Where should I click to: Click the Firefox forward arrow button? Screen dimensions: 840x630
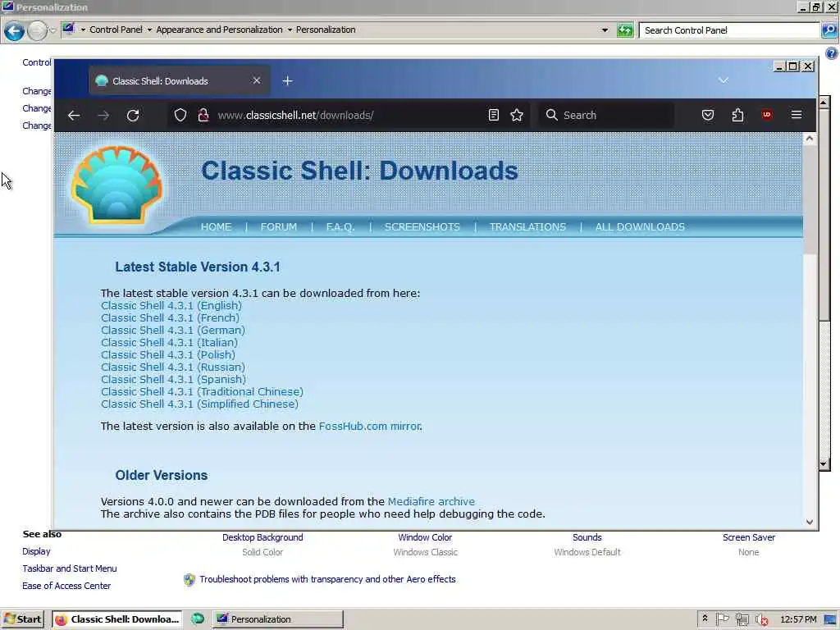pyautogui.click(x=103, y=115)
